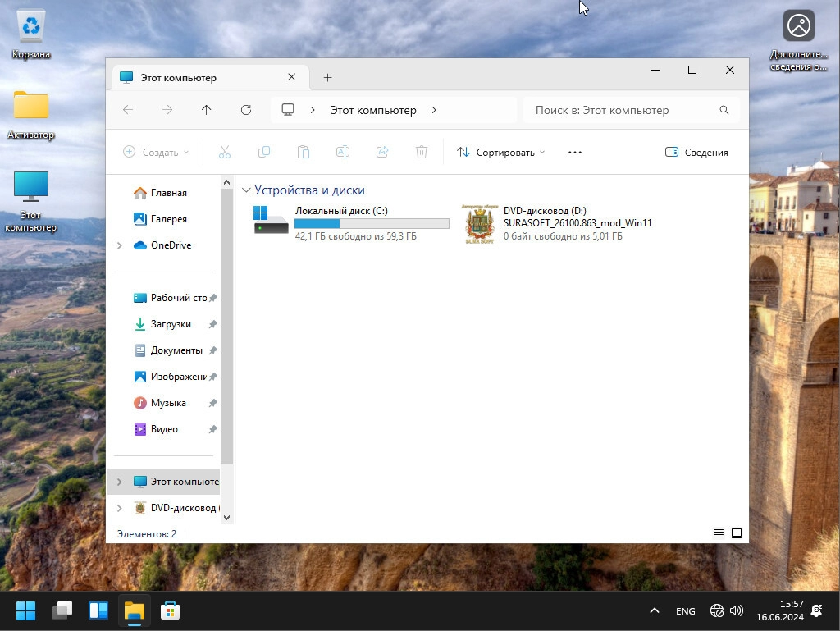Go forward with the right arrow
This screenshot has width=840, height=631.
coord(167,110)
